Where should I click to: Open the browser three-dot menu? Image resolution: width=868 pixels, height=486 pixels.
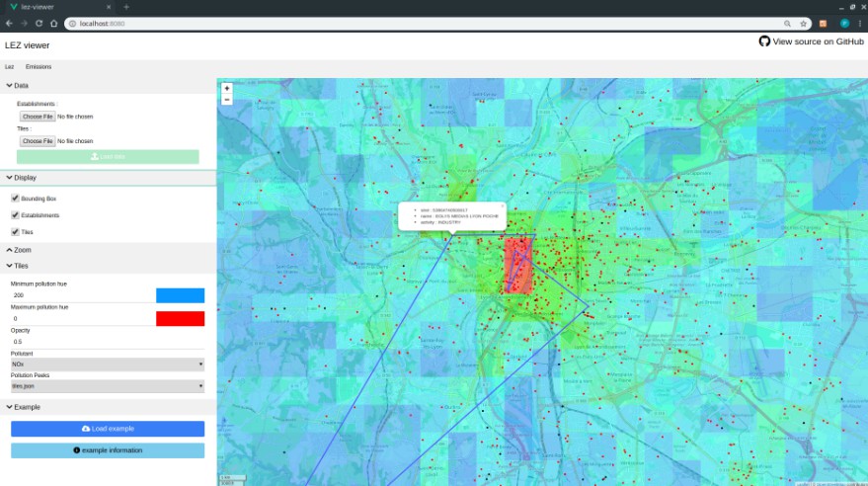[861, 23]
